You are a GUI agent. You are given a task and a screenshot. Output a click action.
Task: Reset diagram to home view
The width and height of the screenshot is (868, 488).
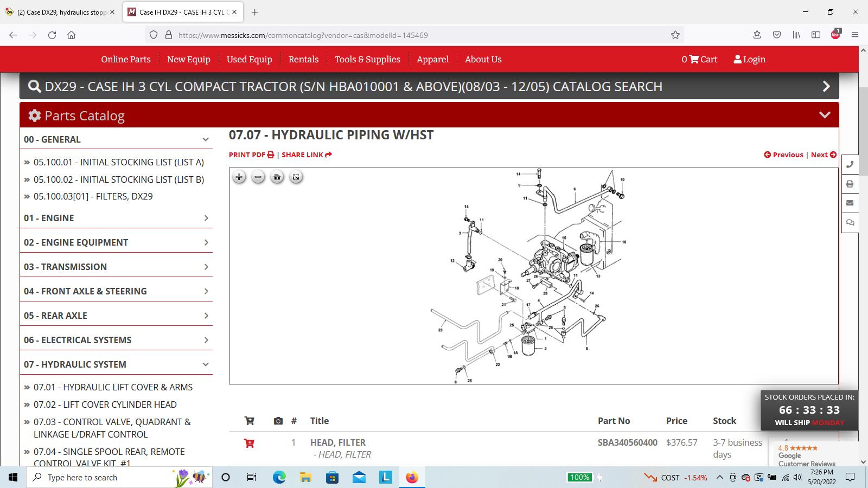(x=277, y=177)
